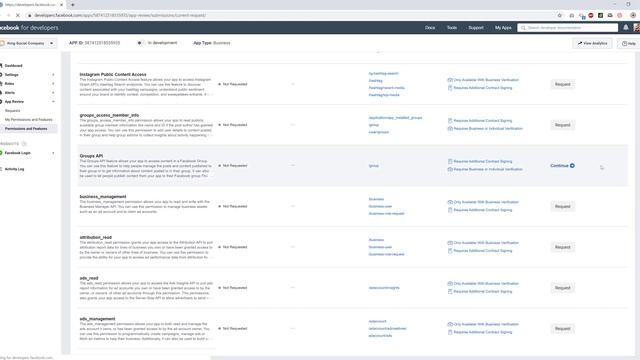Viewport: 640px width, 360px height.
Task: Close the developers.facebook.com browser tab
Action: point(62,4)
